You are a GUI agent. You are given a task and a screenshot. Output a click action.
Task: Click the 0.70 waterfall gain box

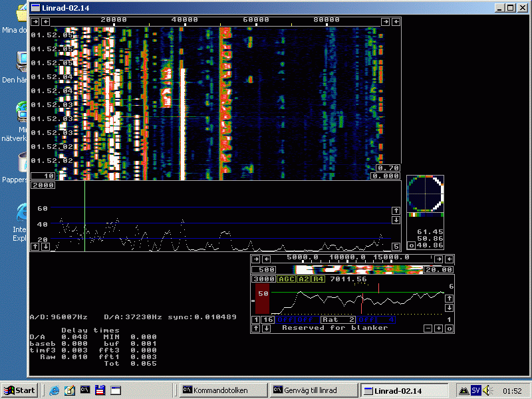click(x=388, y=168)
